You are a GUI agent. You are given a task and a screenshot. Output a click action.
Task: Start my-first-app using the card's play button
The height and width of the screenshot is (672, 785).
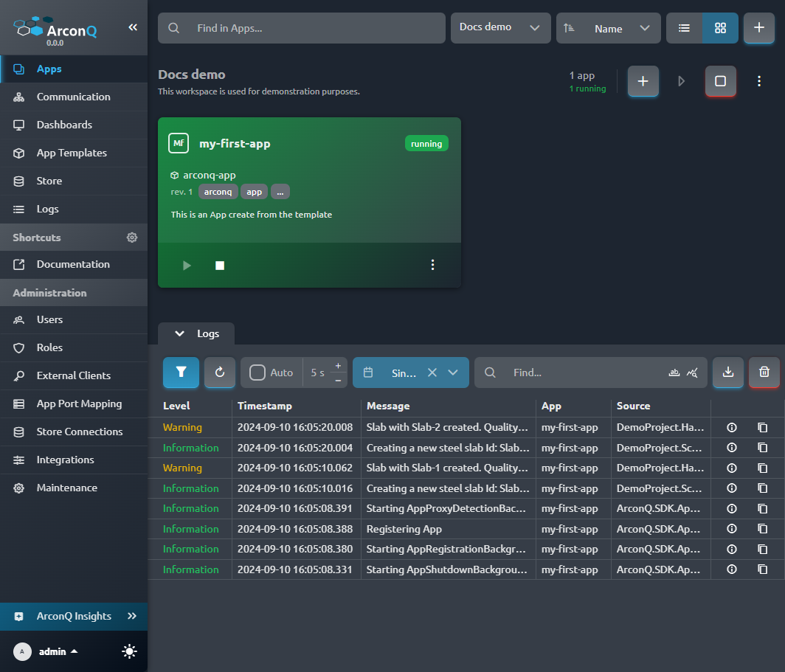tap(187, 266)
